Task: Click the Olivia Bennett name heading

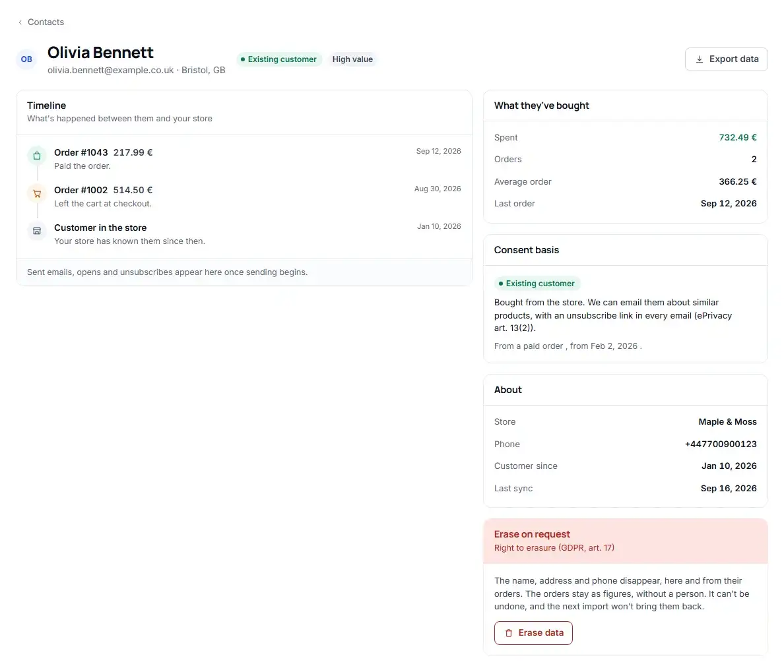Action: 100,53
